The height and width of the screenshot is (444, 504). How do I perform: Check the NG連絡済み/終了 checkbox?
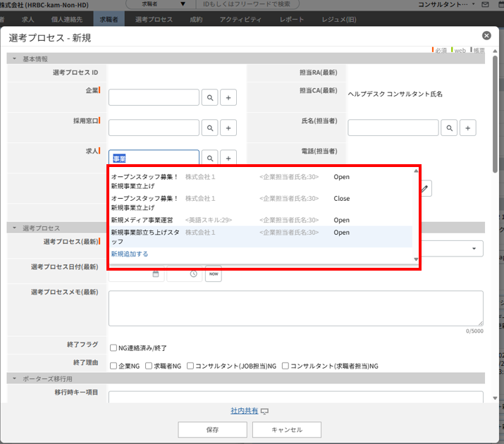click(113, 347)
